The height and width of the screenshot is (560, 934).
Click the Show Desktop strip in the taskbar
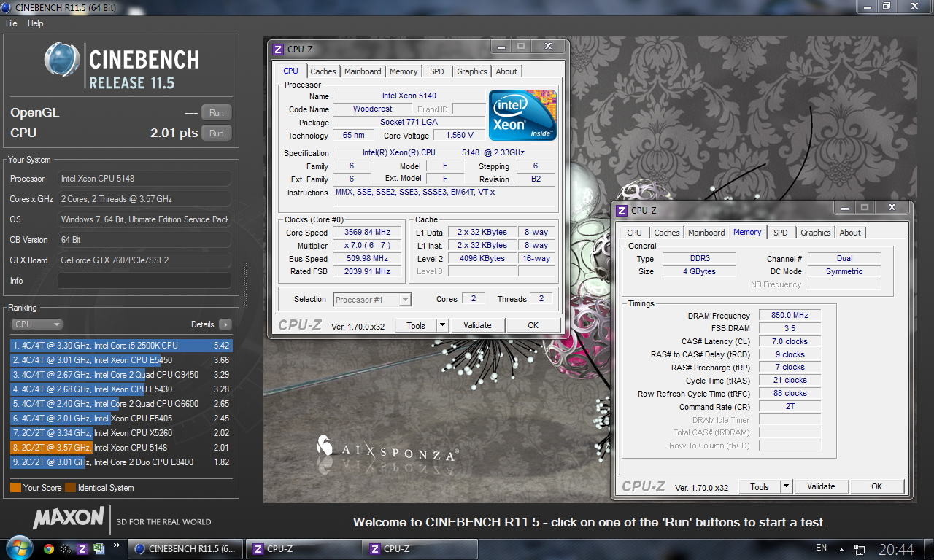pyautogui.click(x=928, y=549)
